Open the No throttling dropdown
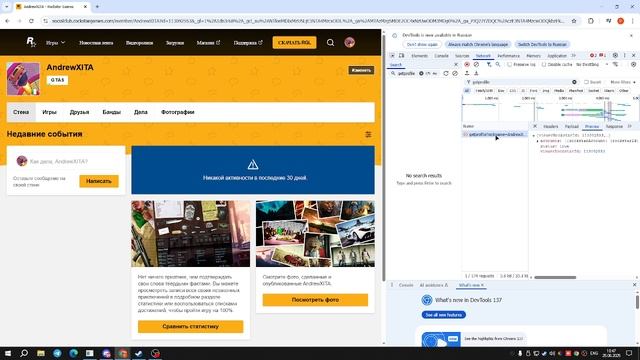This screenshot has width=640, height=360. [x=592, y=64]
